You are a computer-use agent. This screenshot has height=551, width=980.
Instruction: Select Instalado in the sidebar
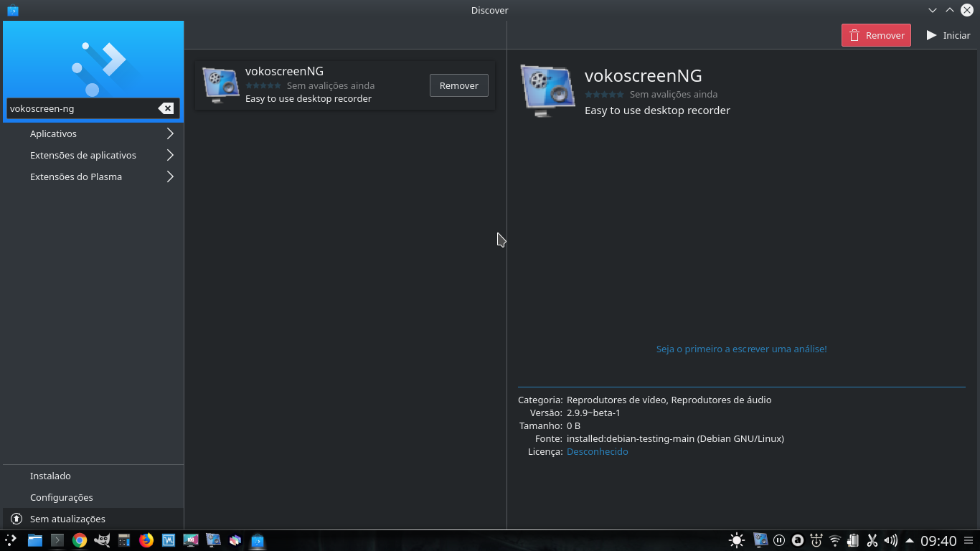(50, 476)
